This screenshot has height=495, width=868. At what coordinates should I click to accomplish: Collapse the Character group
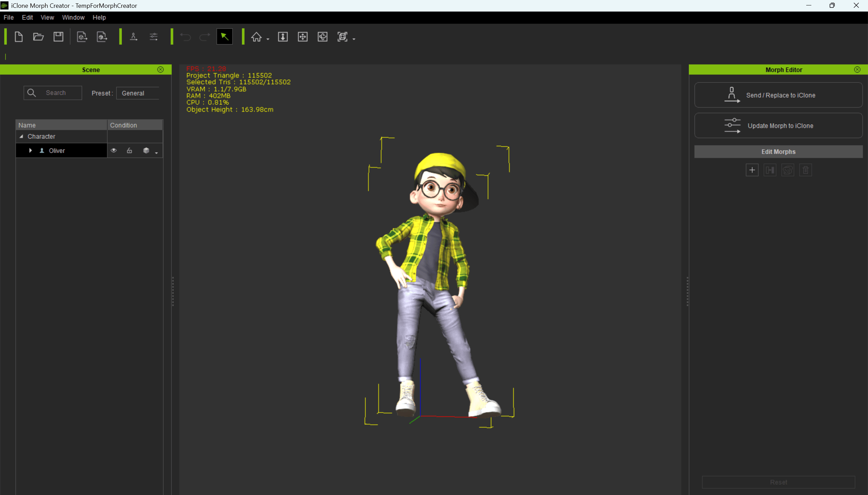[x=21, y=136]
